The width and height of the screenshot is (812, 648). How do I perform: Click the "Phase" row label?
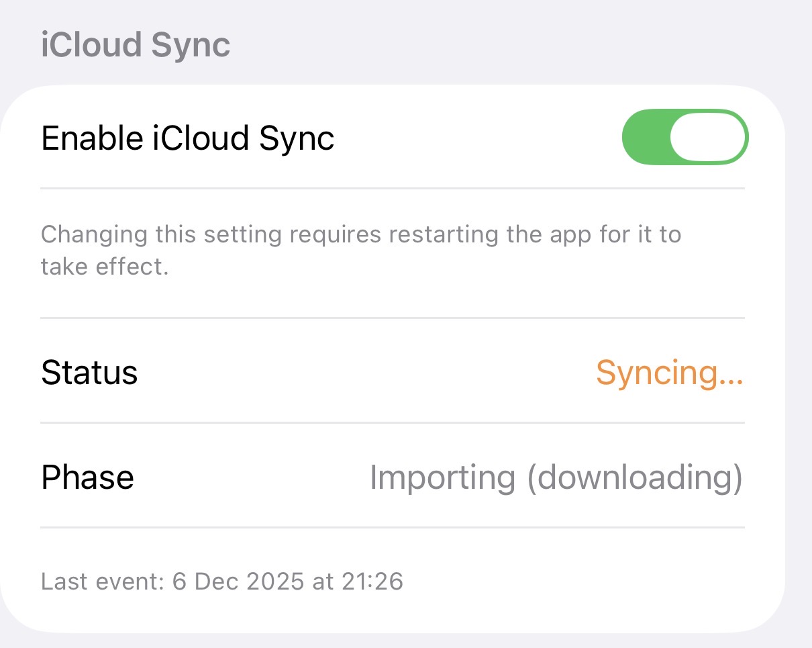(x=87, y=477)
